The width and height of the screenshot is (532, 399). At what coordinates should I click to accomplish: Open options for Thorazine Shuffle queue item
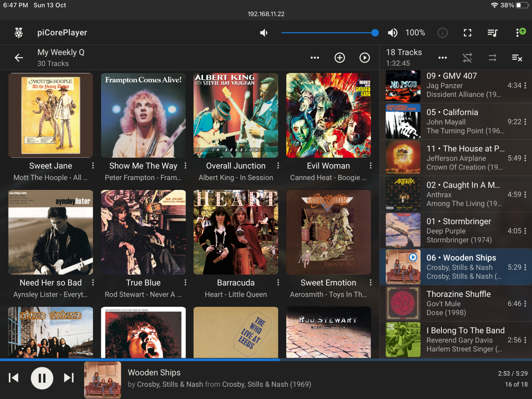coord(525,304)
